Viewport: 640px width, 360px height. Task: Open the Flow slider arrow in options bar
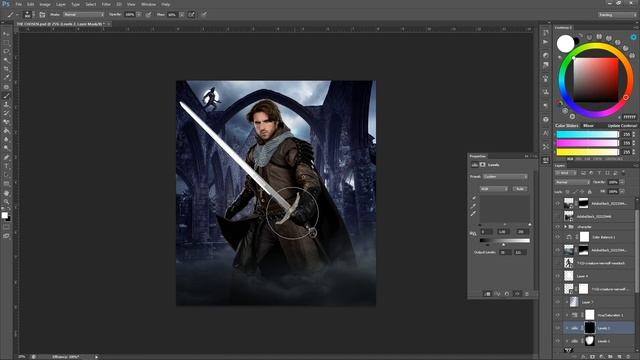182,15
